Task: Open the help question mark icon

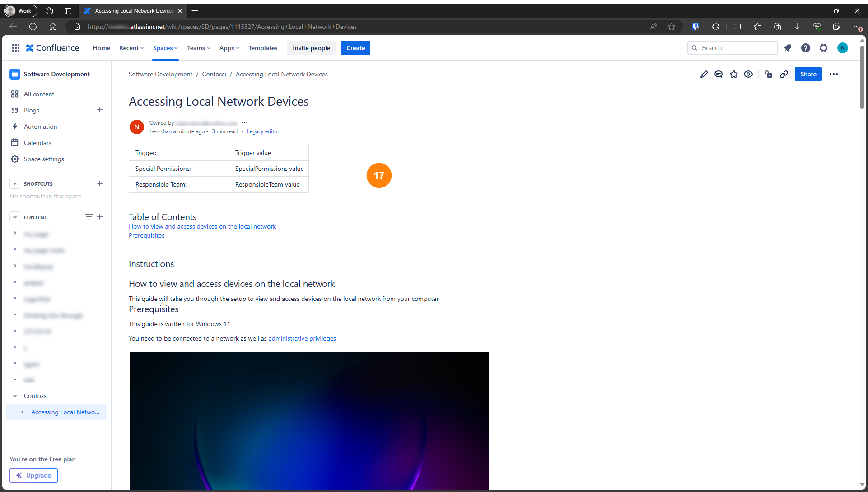Action: (x=806, y=48)
